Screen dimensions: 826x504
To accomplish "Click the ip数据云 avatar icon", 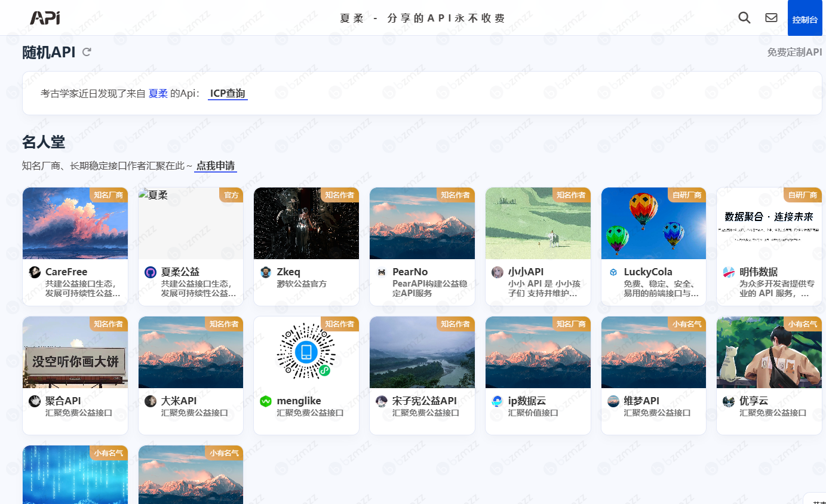I will coord(498,401).
